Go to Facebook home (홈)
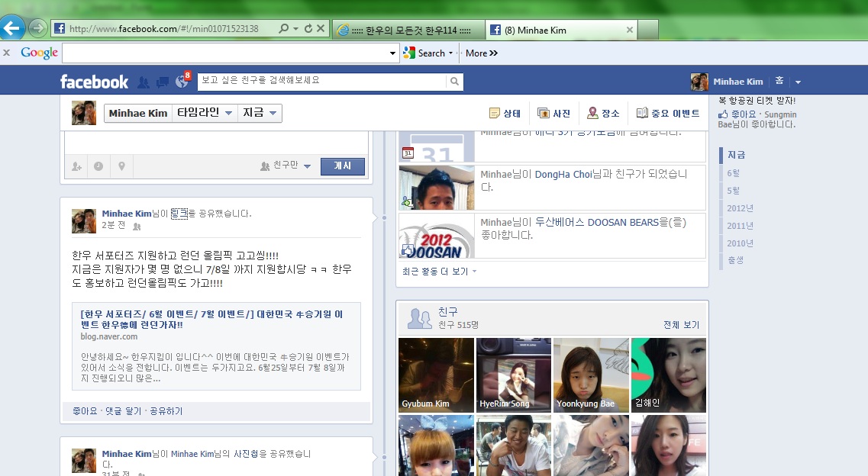The width and height of the screenshot is (868, 476). pos(779,81)
